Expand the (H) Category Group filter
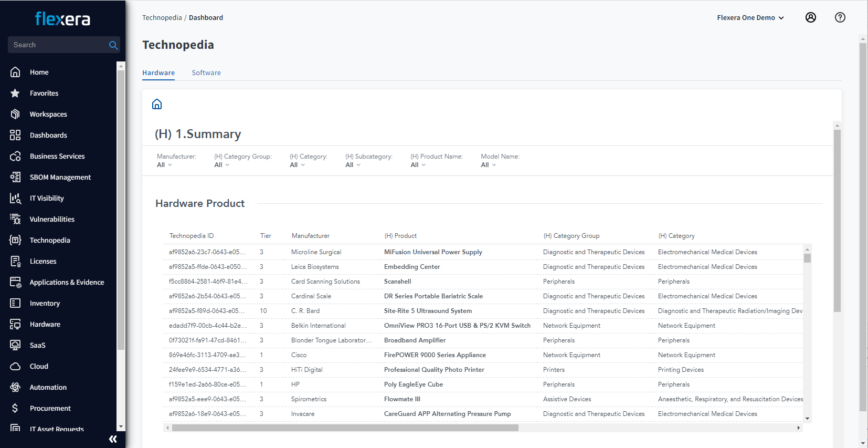868x448 pixels. [x=222, y=165]
